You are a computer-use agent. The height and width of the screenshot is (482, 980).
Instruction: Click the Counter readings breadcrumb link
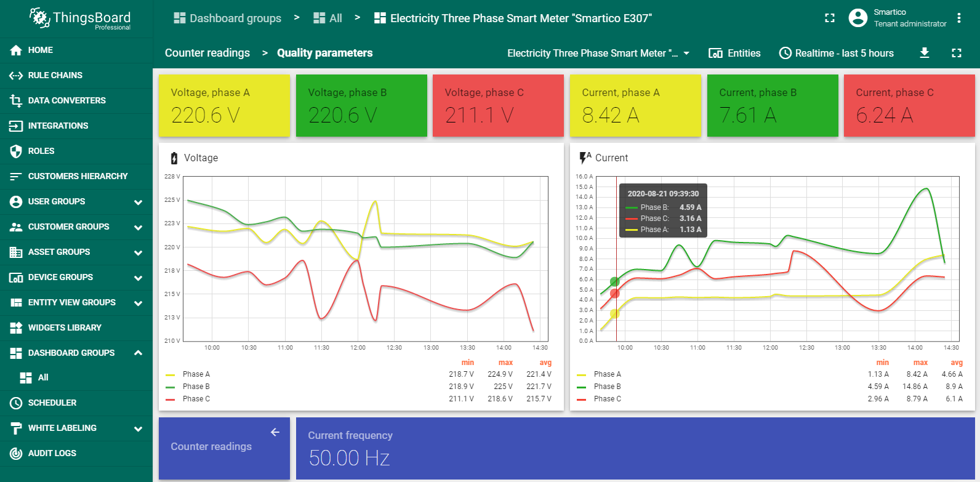click(207, 53)
